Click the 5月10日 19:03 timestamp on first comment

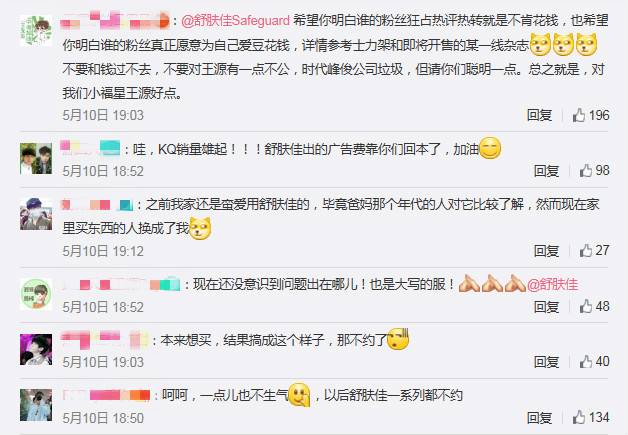point(103,115)
